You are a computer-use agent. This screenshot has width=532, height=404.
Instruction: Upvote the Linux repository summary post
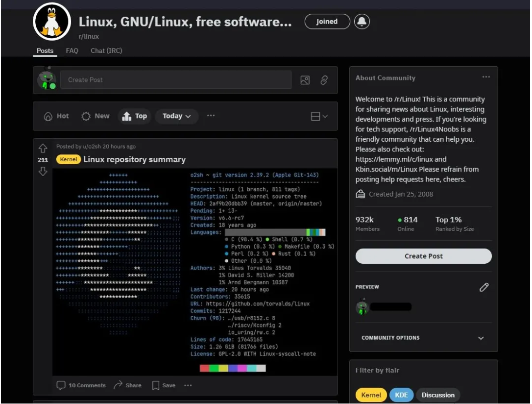(43, 148)
